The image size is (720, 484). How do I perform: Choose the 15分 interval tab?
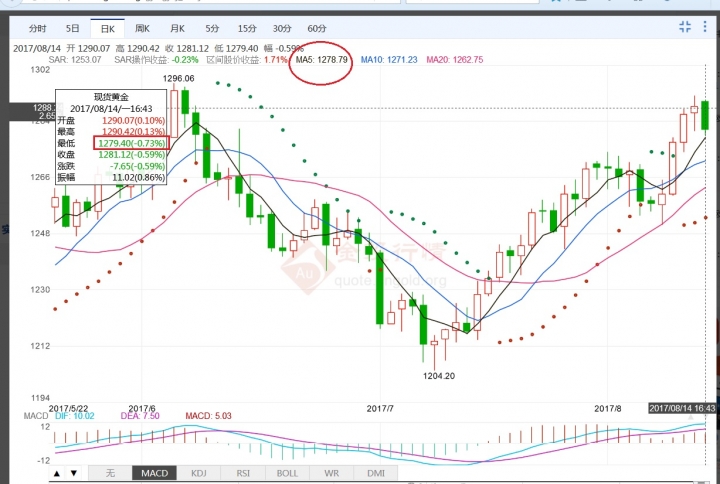(x=247, y=29)
